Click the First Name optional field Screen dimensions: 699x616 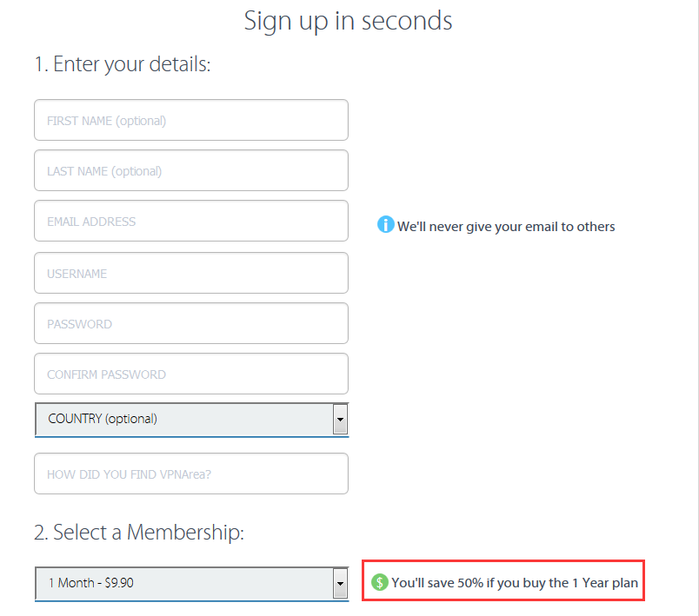click(x=191, y=120)
